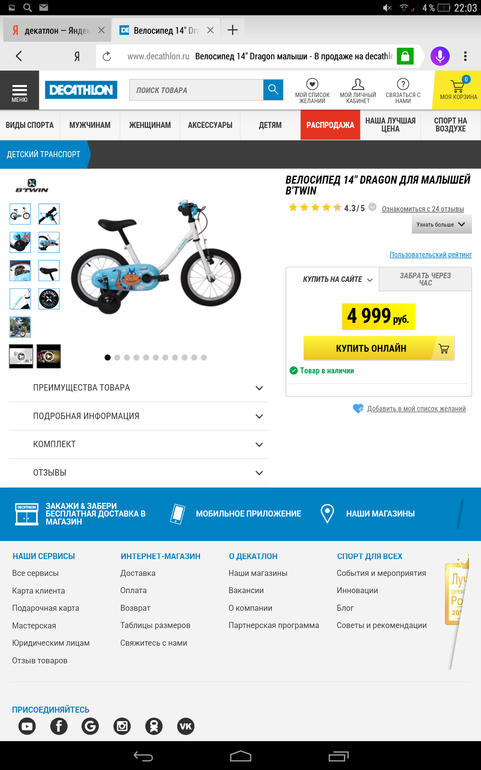The image size is (481, 770).
Task: Activate the purple voice microphone icon
Action: point(440,56)
